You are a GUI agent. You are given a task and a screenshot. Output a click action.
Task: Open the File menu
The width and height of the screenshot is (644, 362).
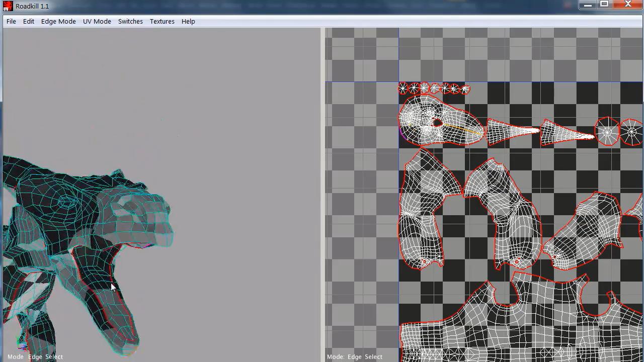tap(11, 22)
